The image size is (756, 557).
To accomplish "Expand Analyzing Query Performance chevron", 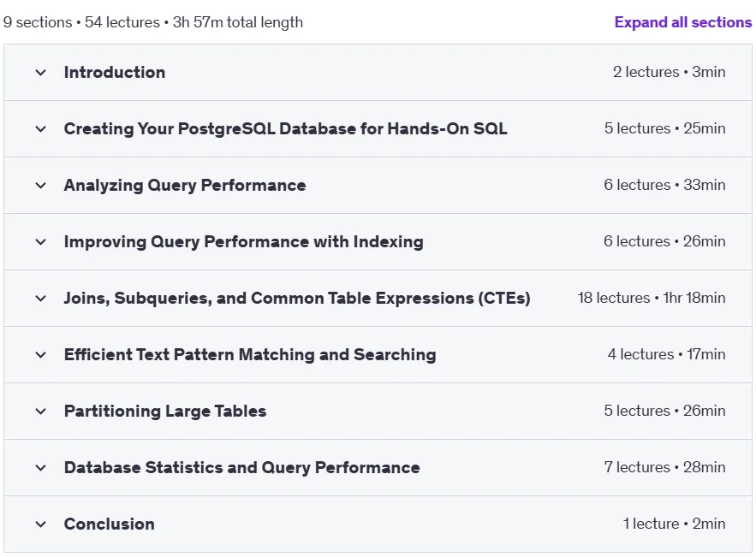I will (x=41, y=186).
